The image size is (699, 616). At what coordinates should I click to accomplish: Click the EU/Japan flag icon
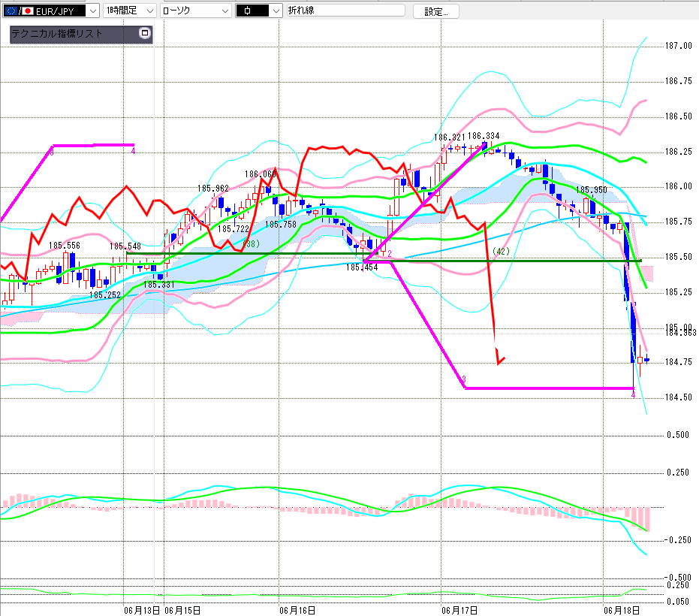click(x=20, y=11)
